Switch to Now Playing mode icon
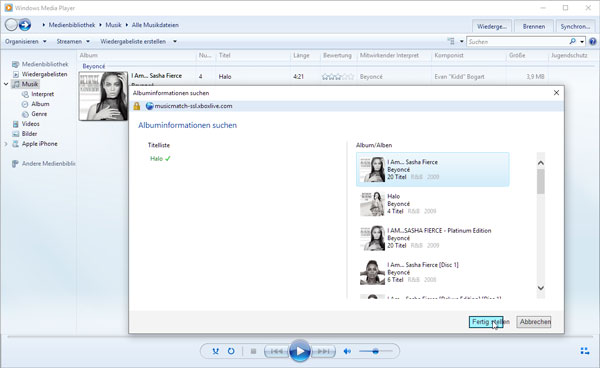600x368 pixels. [x=584, y=351]
